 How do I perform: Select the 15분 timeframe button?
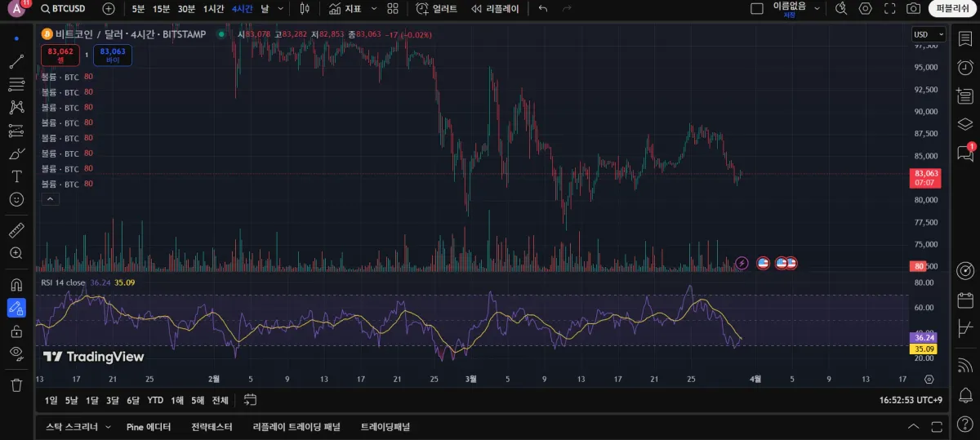click(162, 9)
